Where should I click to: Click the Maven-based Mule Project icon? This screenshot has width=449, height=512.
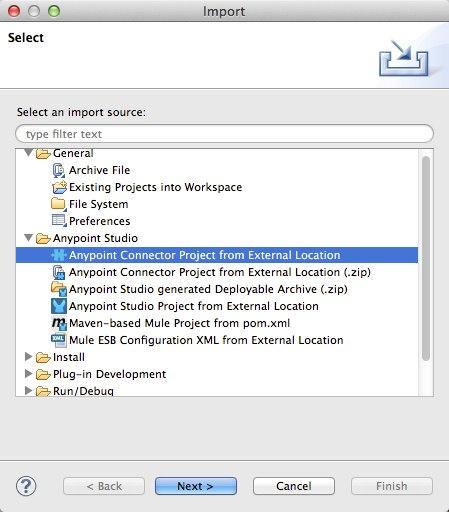pos(59,323)
